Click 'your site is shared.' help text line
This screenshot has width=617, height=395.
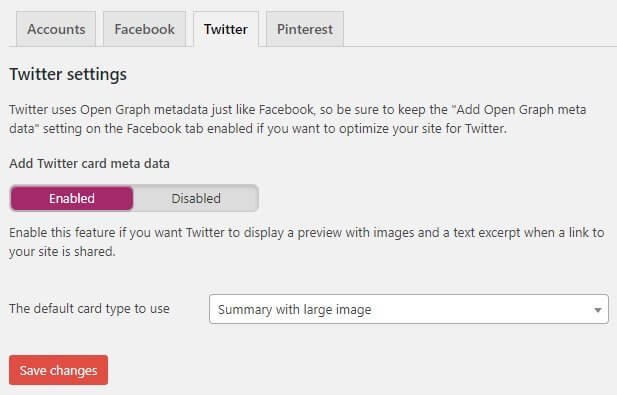click(x=62, y=251)
